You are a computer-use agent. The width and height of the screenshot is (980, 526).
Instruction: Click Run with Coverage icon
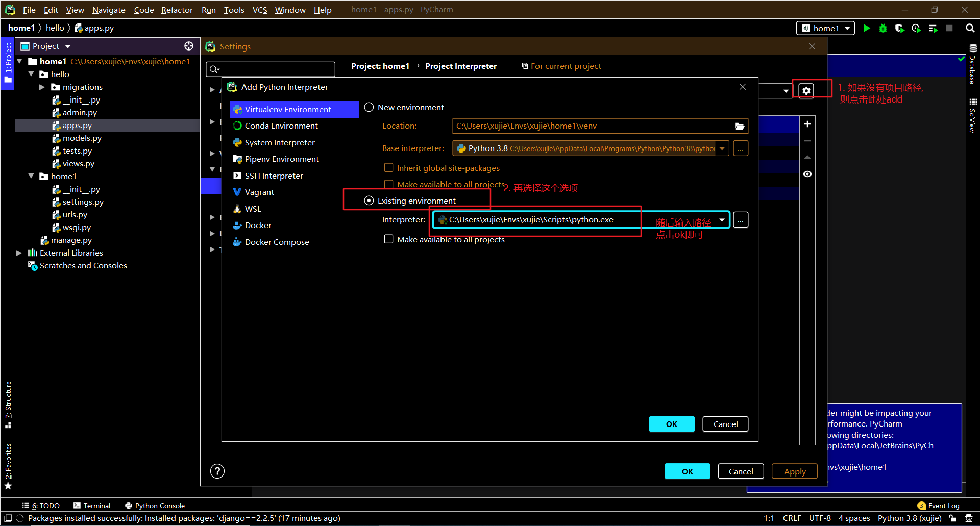pos(900,28)
